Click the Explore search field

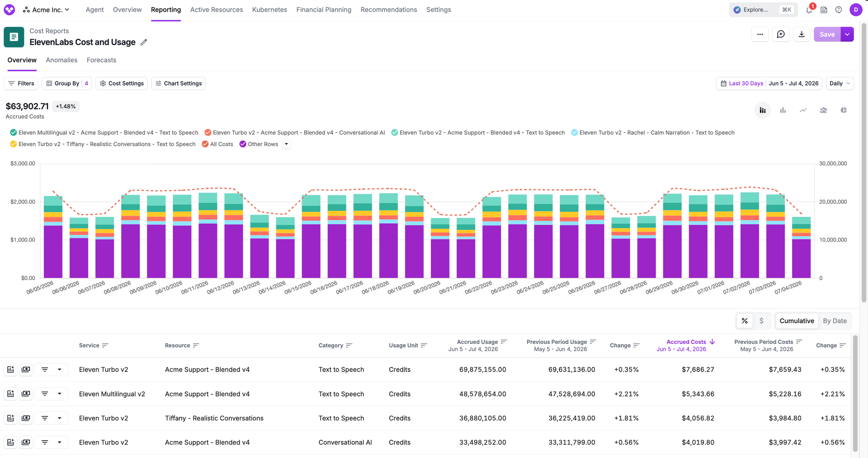point(762,10)
